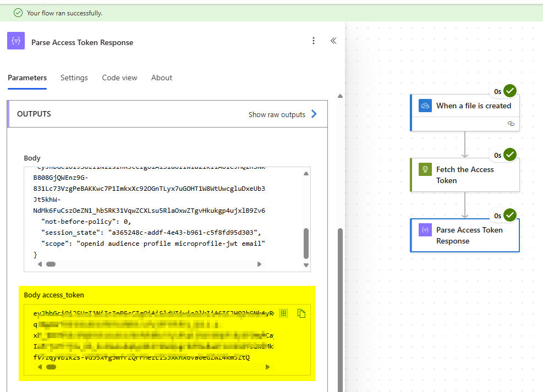Viewport: 543px width, 392px height.
Task: Copy the Body access_token value
Action: pyautogui.click(x=301, y=313)
